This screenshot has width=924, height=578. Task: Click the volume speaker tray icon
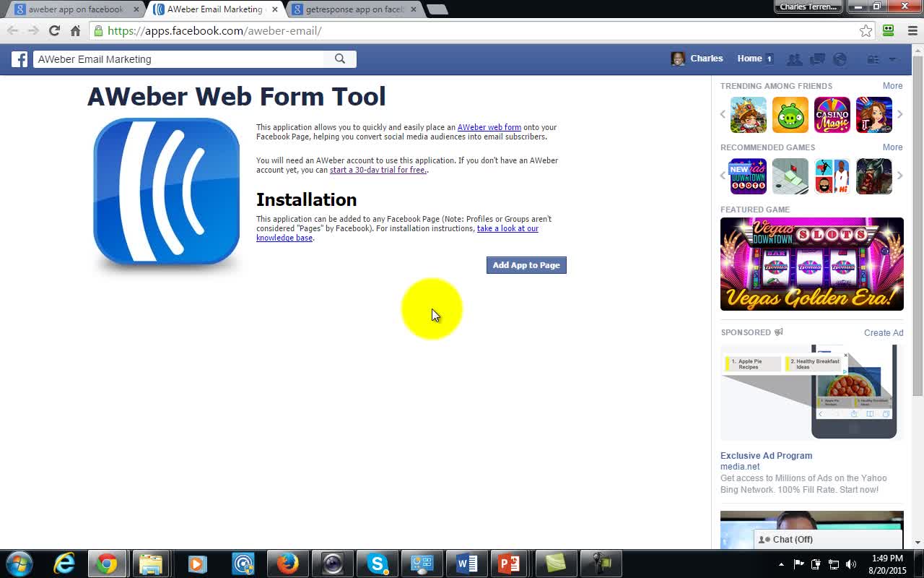click(x=851, y=564)
